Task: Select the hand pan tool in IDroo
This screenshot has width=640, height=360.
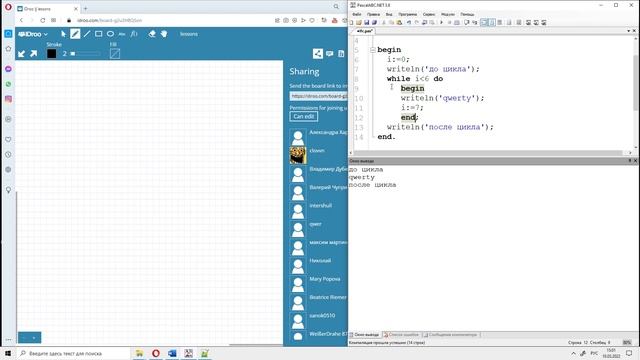Action: (x=164, y=34)
